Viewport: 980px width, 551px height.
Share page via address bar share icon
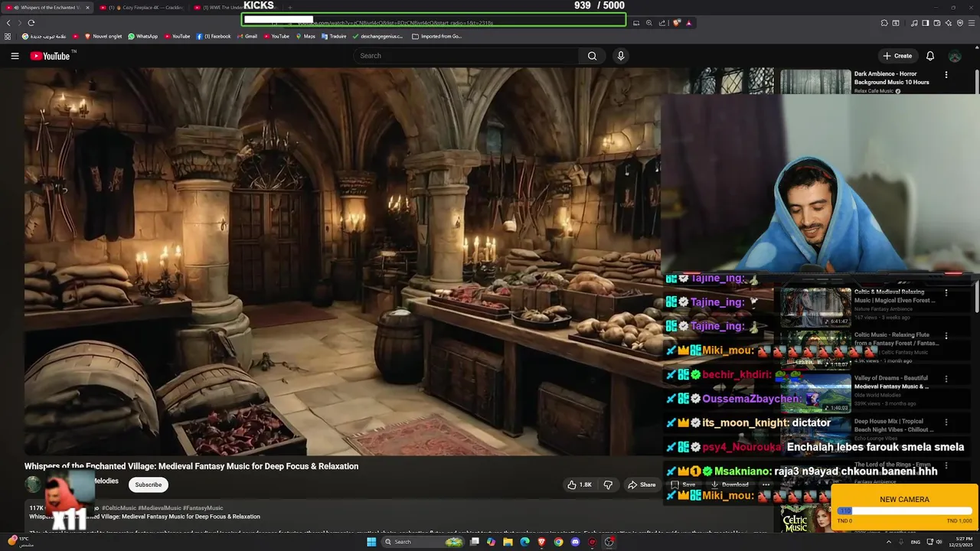pos(662,23)
